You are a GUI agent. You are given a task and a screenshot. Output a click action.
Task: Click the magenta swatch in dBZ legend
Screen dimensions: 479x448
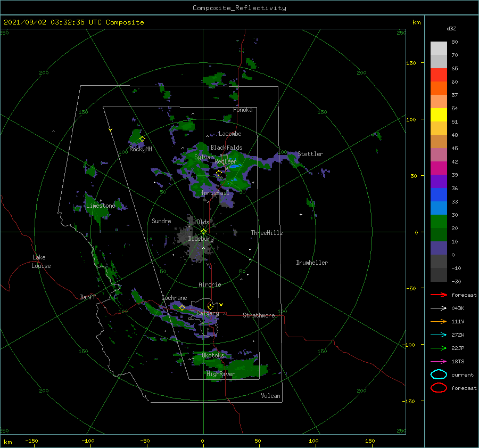point(439,168)
